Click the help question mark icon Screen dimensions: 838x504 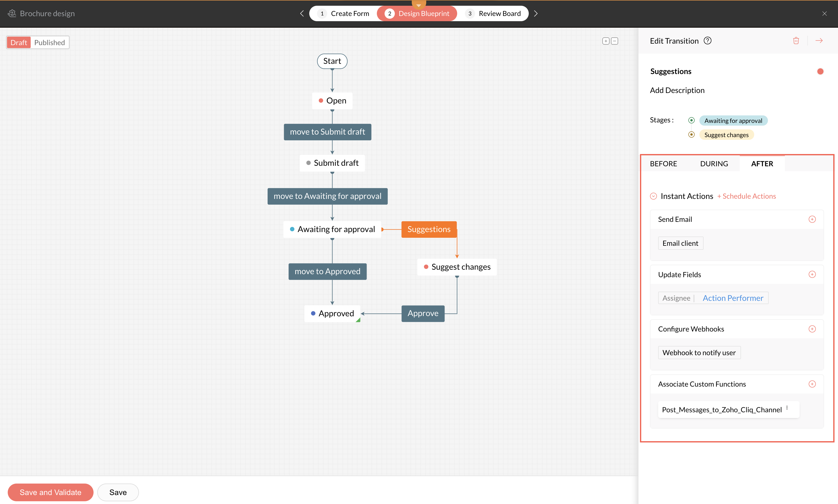click(708, 41)
